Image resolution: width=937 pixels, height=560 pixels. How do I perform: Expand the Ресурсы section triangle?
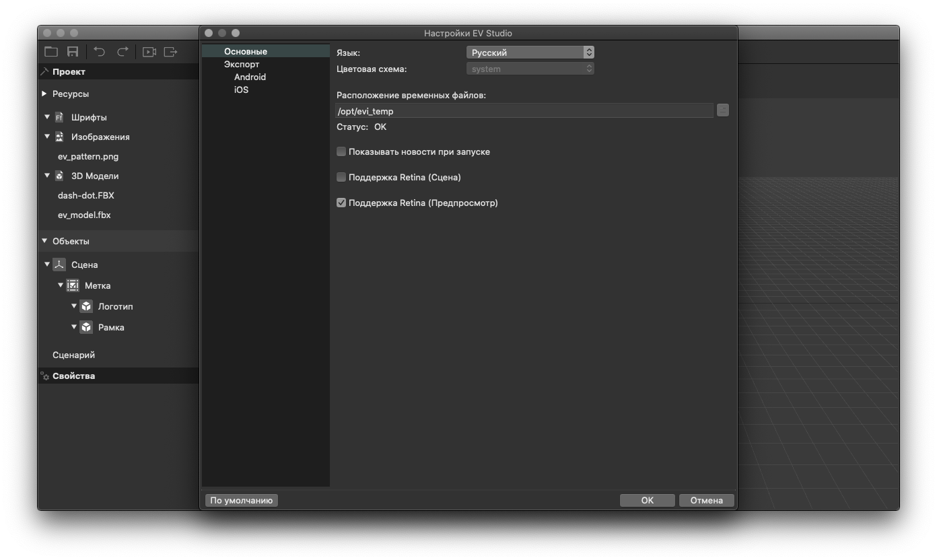coord(44,94)
